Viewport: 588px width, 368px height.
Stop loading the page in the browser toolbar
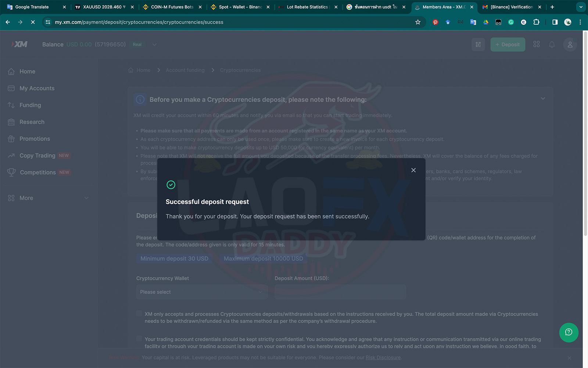[x=33, y=22]
